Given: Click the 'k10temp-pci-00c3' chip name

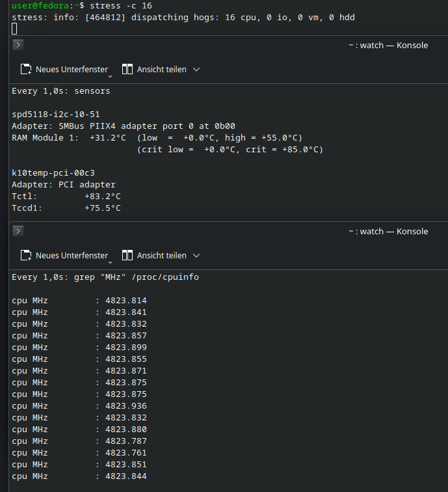Looking at the screenshot, I should pyautogui.click(x=53, y=173).
